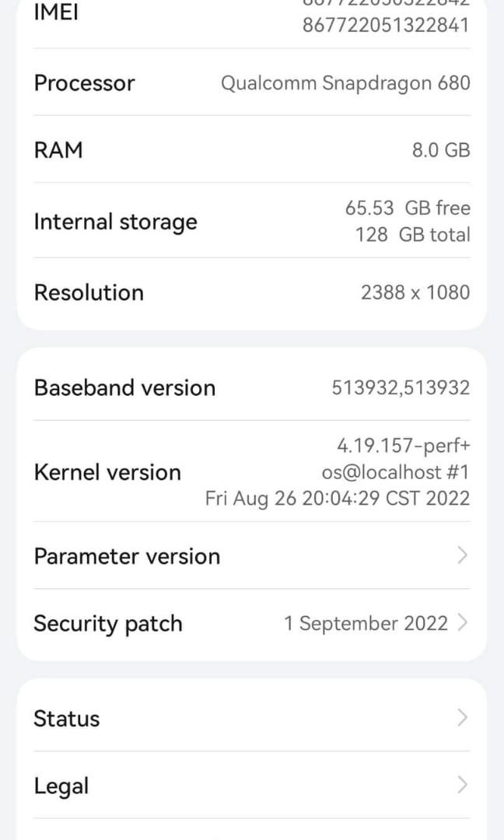
Task: Tap the 1 September 2022 patch date
Action: click(x=366, y=623)
